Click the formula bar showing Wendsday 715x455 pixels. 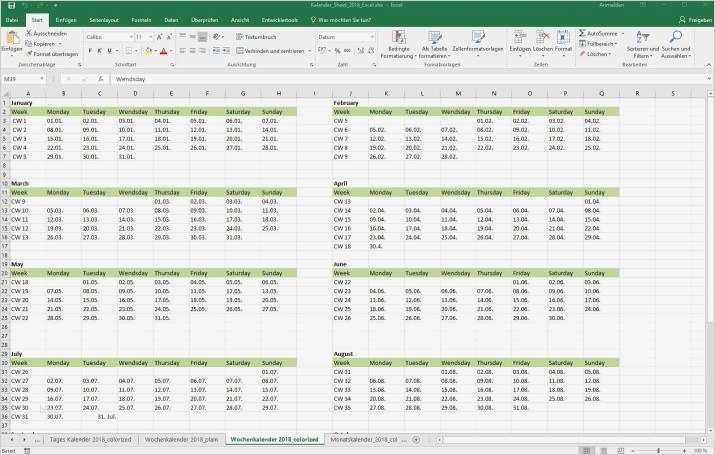pyautogui.click(x=408, y=79)
